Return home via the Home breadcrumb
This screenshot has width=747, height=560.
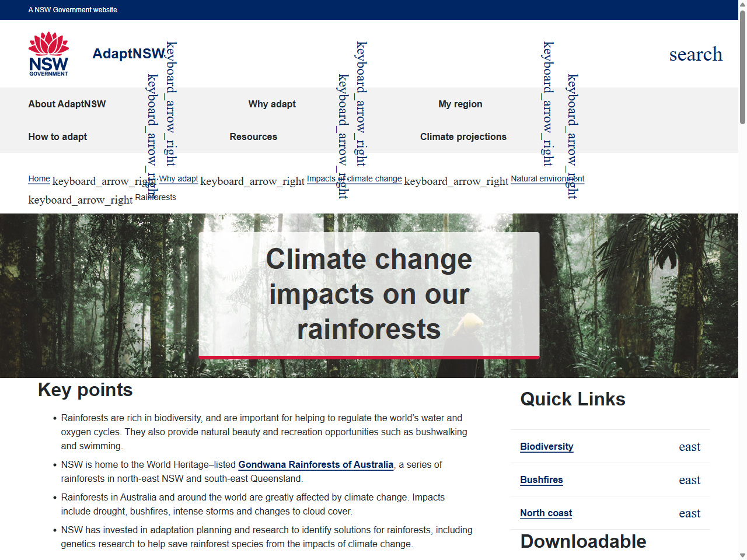point(39,178)
